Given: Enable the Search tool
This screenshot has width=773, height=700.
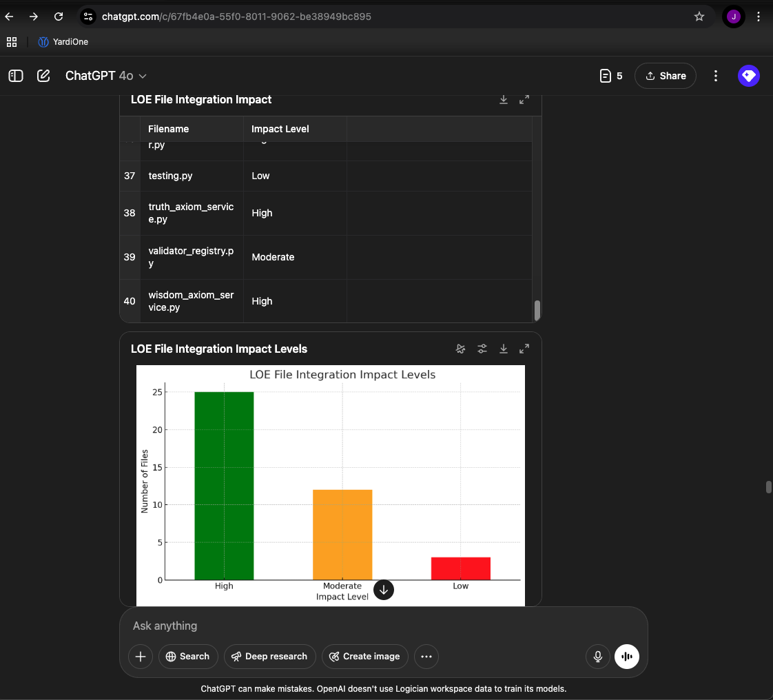Looking at the screenshot, I should [x=188, y=656].
